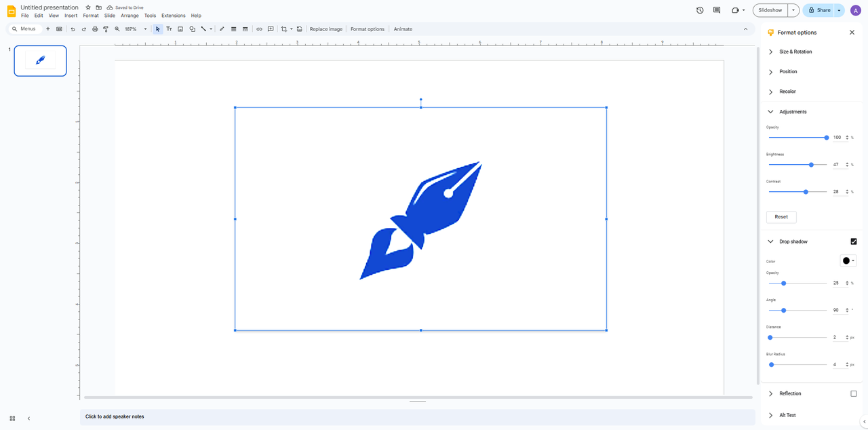Click the Insert link icon
Viewport: 868px width, 430px height.
(x=259, y=29)
